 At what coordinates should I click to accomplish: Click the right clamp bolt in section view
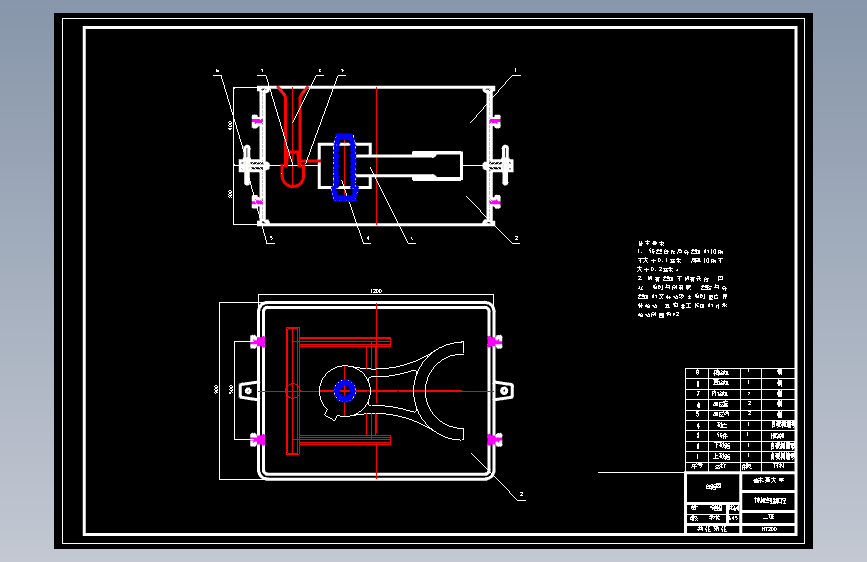click(498, 165)
